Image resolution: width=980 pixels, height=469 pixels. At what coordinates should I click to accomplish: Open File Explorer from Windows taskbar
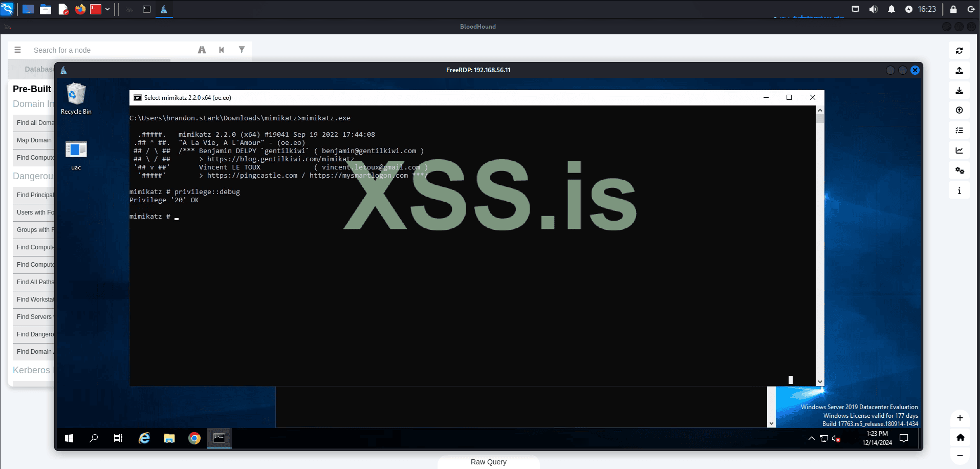pyautogui.click(x=169, y=438)
